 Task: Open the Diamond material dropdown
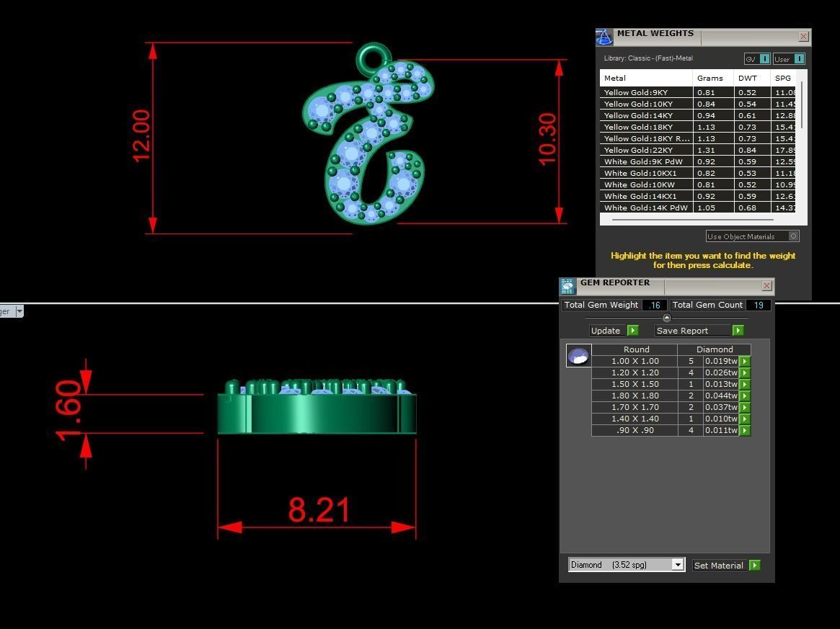pos(678,565)
